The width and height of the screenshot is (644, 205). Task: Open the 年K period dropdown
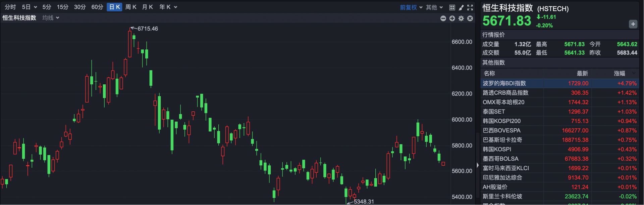tap(168, 7)
